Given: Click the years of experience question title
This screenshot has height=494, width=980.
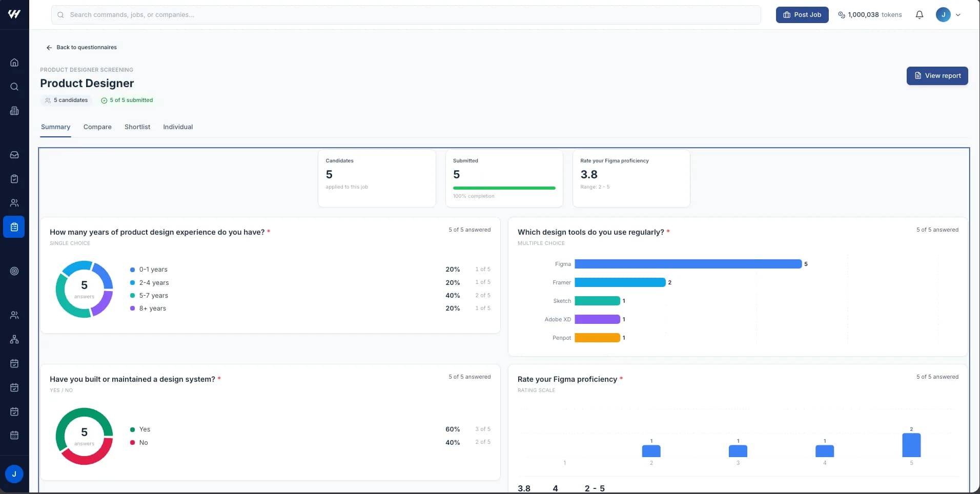Looking at the screenshot, I should [157, 232].
